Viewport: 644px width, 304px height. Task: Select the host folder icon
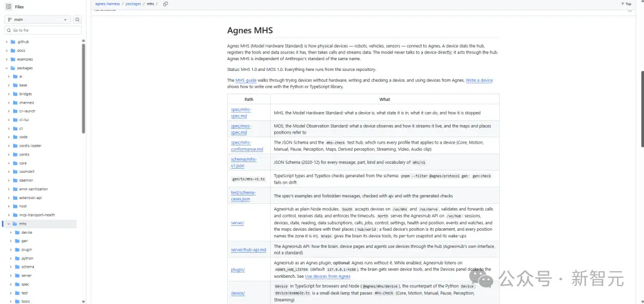[15, 206]
